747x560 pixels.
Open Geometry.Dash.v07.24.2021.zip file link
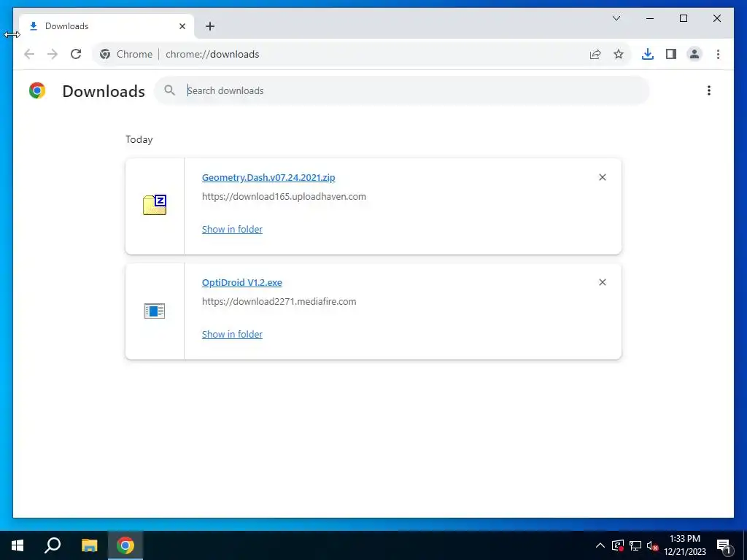click(268, 178)
